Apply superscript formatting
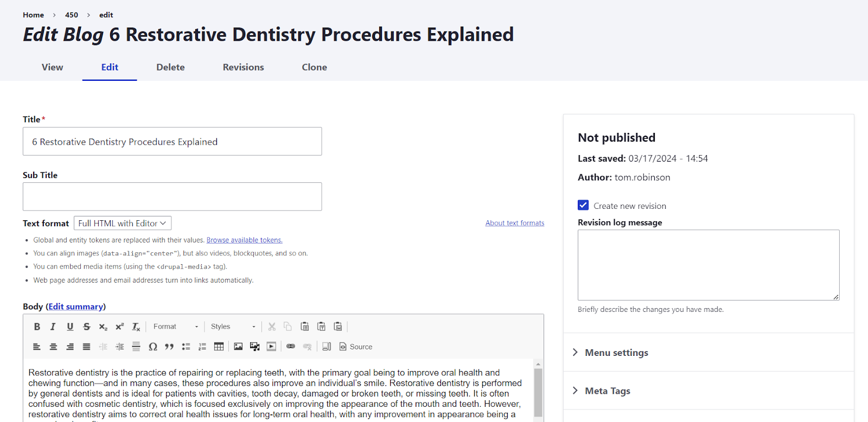 120,327
